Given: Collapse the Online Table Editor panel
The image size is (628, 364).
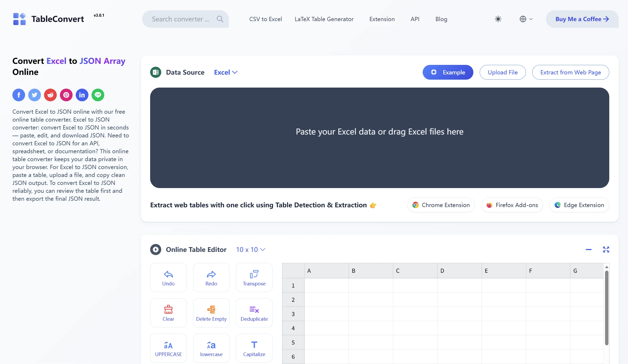Looking at the screenshot, I should (589, 250).
